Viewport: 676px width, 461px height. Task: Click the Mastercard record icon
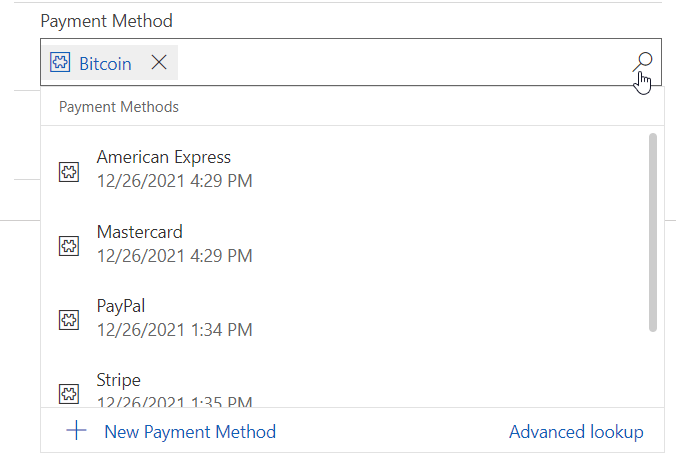69,246
